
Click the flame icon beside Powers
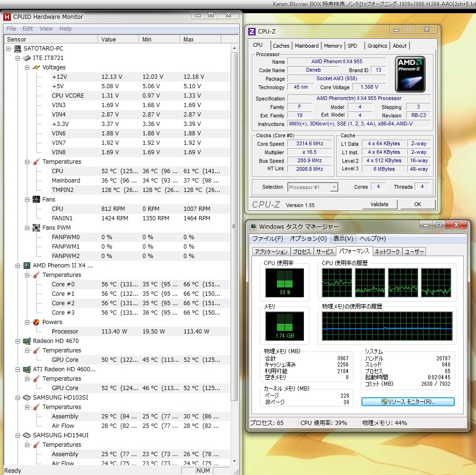click(36, 322)
